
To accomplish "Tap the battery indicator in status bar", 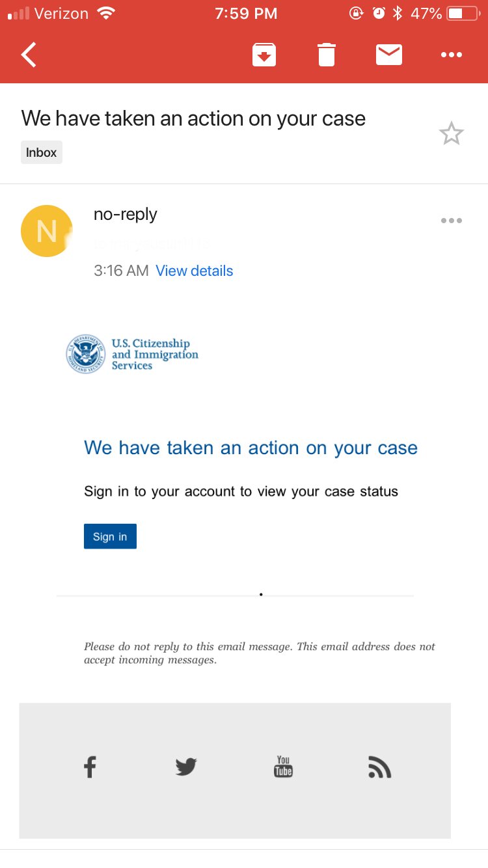I will pos(463,13).
